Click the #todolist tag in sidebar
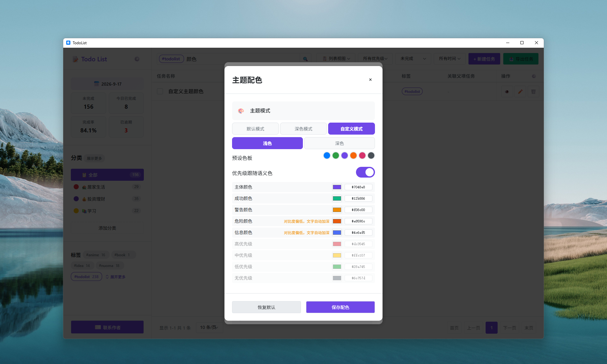The height and width of the screenshot is (364, 607). 86,276
